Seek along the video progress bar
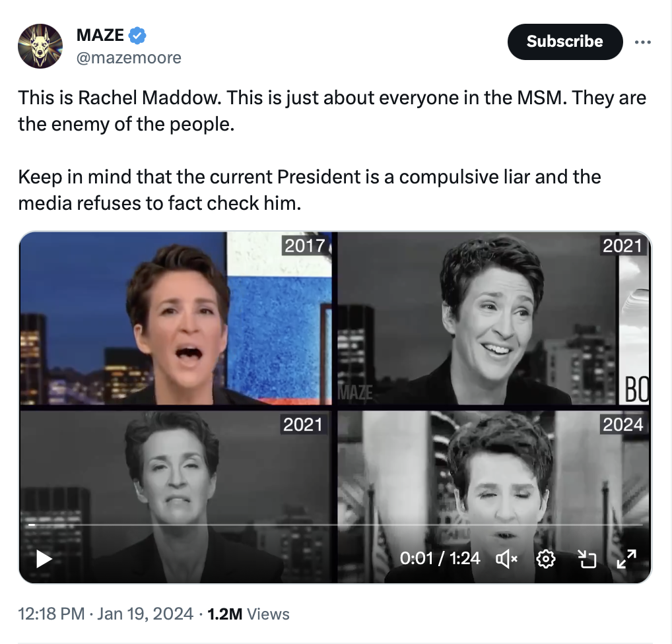 coord(335,525)
